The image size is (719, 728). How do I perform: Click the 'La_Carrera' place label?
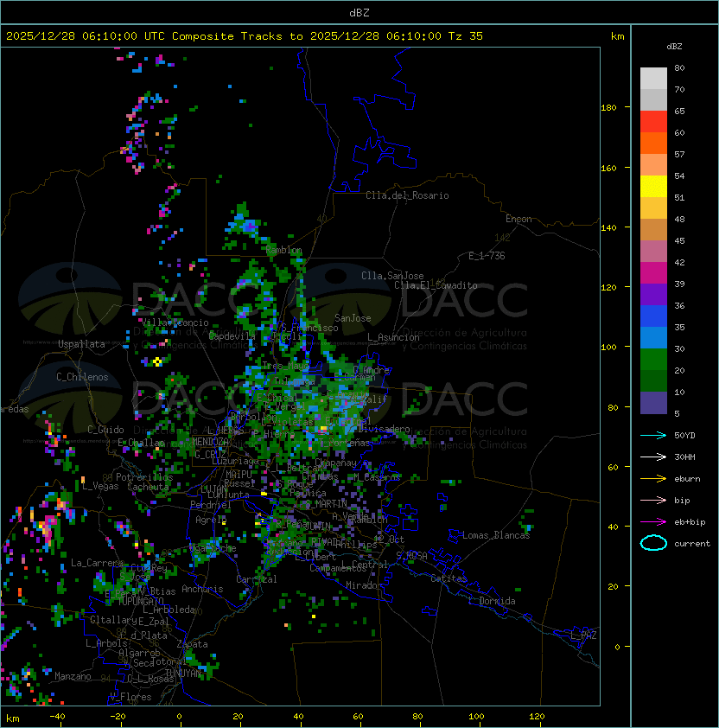(x=97, y=563)
